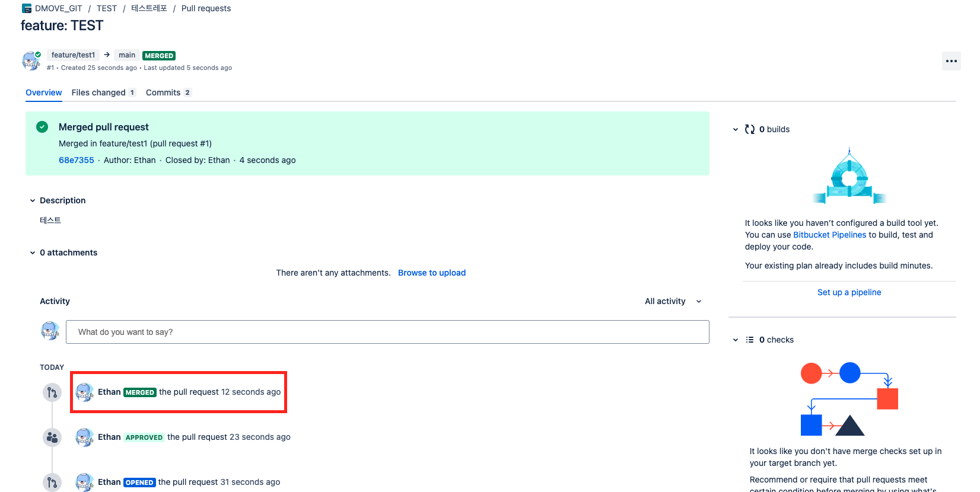The image size is (980, 492).
Task: Collapse the Description section
Action: tap(33, 200)
